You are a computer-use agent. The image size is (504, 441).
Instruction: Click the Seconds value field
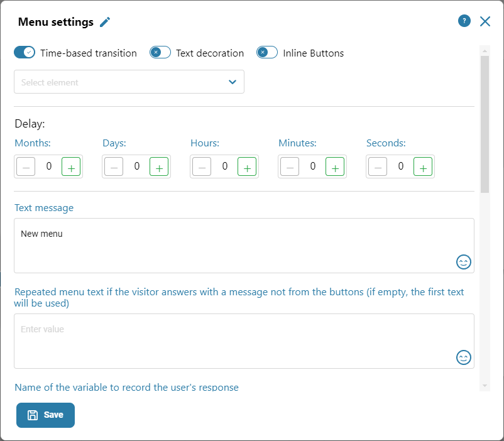tap(400, 166)
